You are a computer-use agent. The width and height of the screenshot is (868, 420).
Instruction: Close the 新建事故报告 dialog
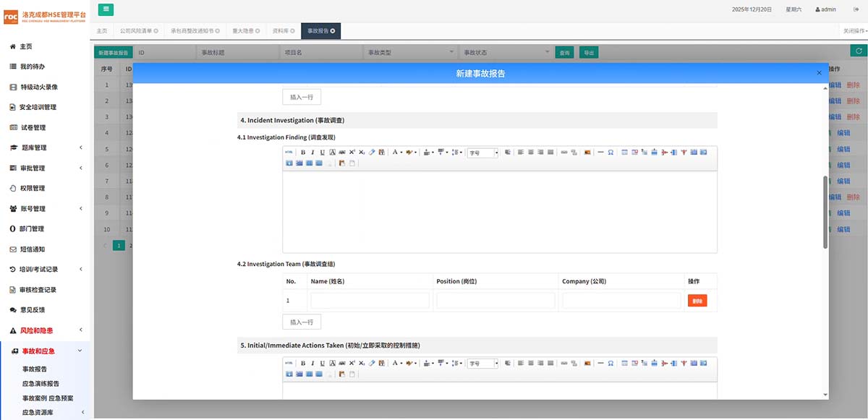coord(819,73)
